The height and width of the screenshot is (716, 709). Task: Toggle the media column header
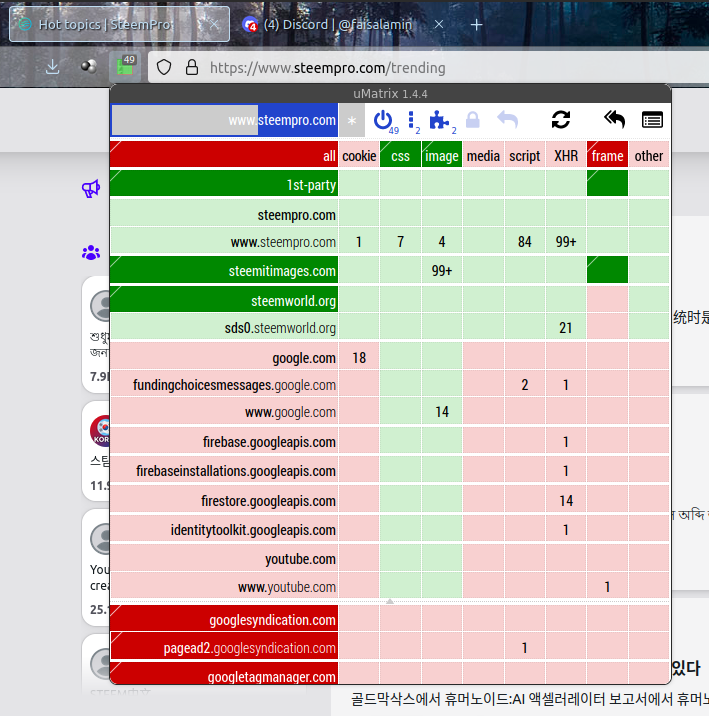tap(483, 154)
